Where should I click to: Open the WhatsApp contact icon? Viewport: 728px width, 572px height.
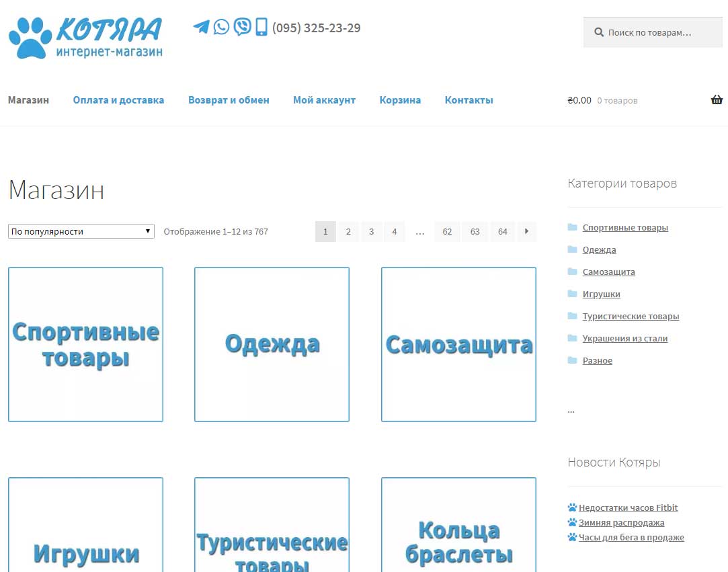click(221, 27)
